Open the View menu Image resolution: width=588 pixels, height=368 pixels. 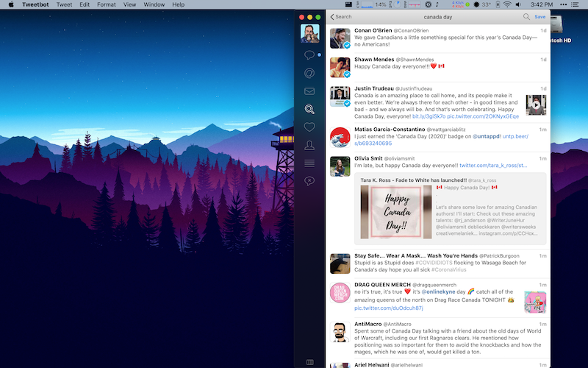coord(130,4)
